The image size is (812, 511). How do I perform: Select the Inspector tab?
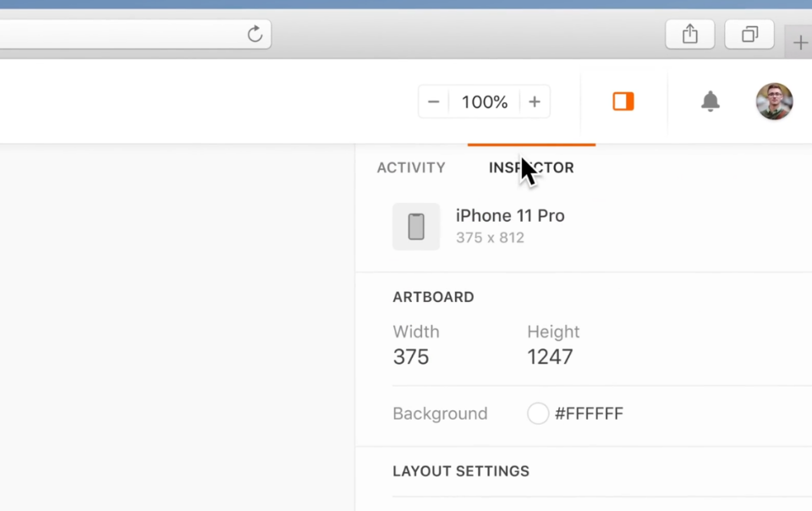(531, 168)
